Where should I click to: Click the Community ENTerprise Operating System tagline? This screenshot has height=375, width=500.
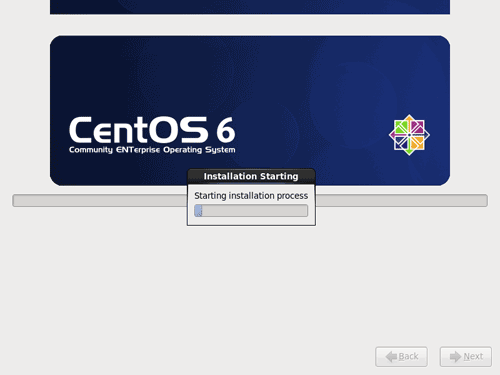[x=152, y=150]
